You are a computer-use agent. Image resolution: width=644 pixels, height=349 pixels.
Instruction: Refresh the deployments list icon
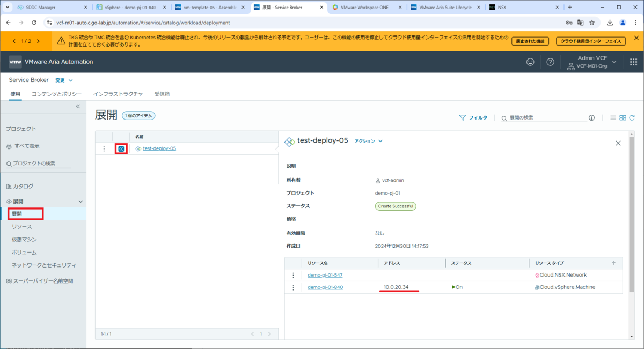[632, 117]
